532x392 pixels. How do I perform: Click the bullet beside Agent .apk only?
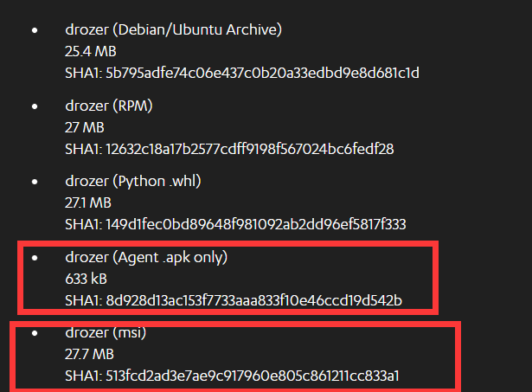click(x=35, y=258)
